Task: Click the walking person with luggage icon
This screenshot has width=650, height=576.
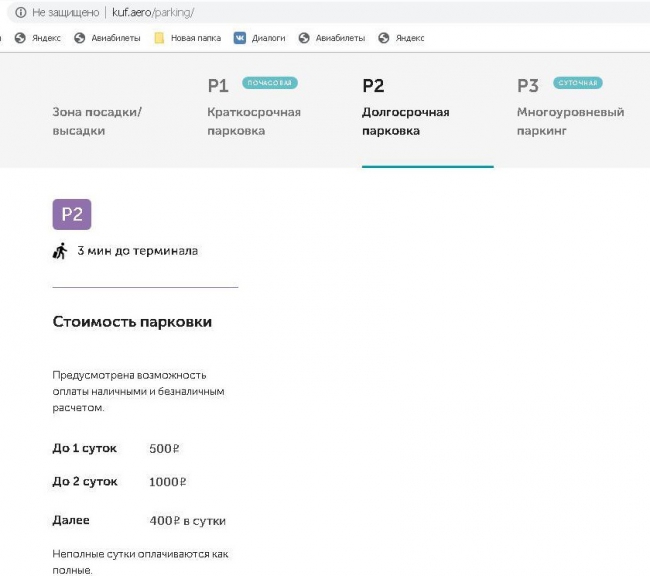Action: 59,251
